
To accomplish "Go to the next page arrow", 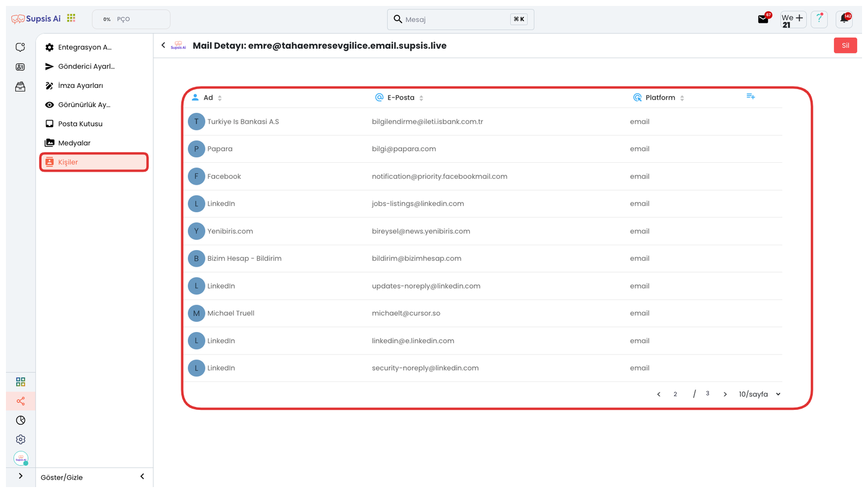I will (725, 394).
